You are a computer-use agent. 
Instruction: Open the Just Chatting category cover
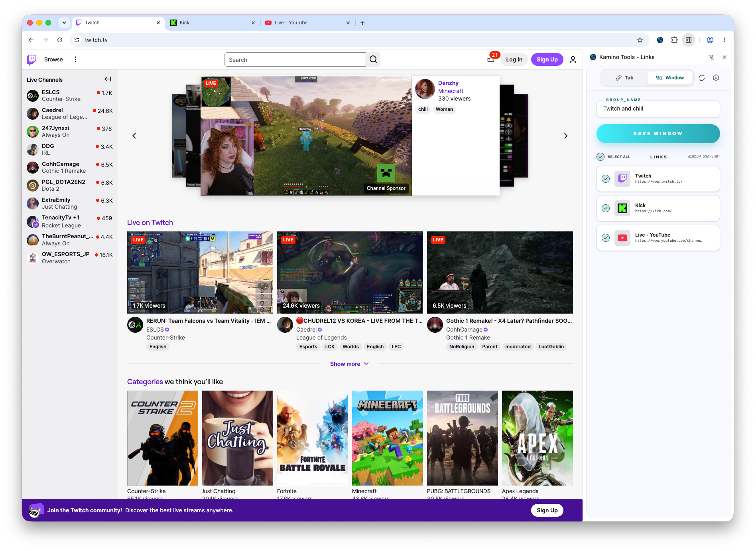click(x=238, y=438)
